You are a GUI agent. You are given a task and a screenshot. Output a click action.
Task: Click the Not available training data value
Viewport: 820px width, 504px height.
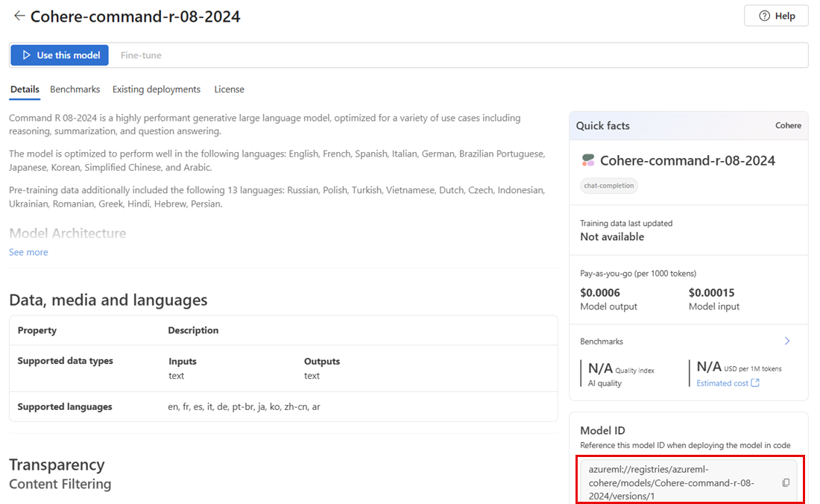coord(612,237)
